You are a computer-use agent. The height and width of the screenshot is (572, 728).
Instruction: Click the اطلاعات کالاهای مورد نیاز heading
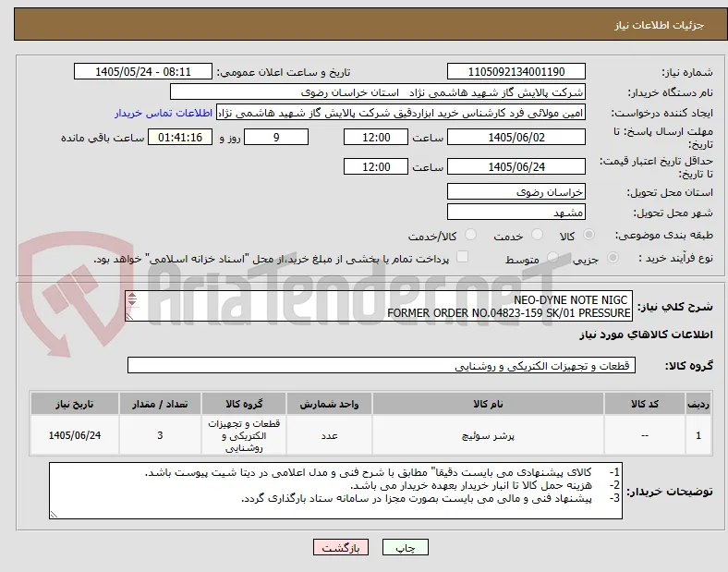[646, 335]
